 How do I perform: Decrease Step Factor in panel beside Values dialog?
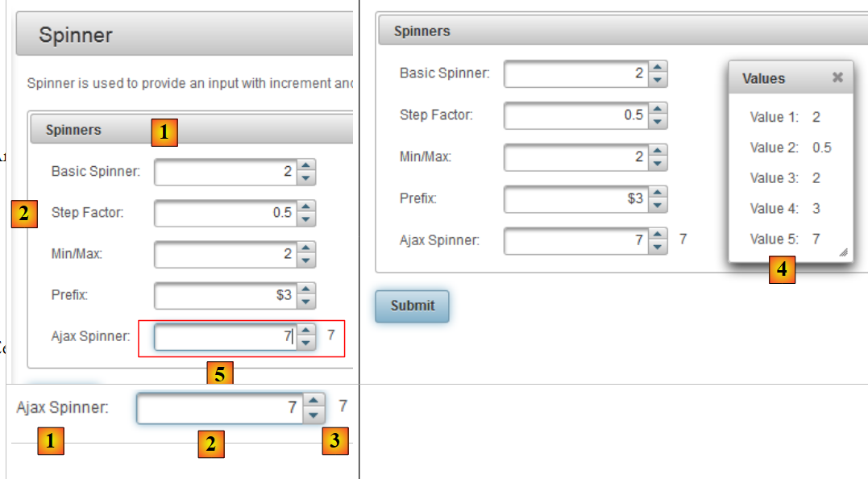pyautogui.click(x=658, y=121)
